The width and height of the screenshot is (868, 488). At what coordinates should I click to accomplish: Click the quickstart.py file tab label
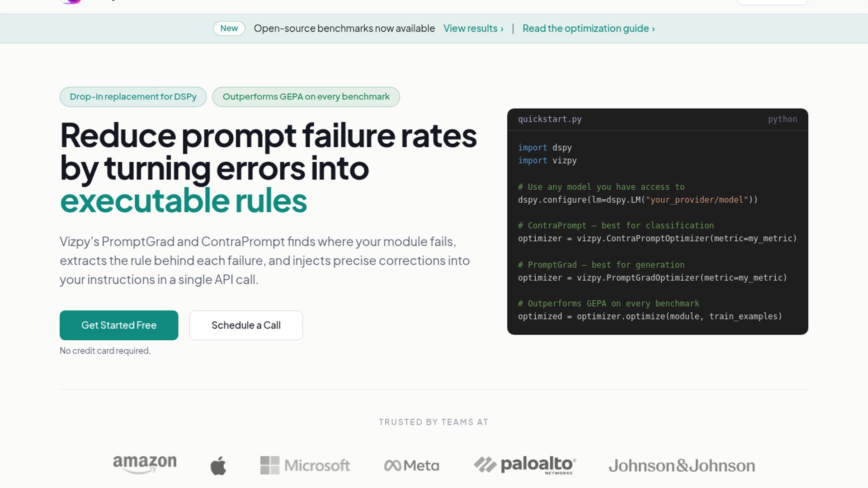550,119
